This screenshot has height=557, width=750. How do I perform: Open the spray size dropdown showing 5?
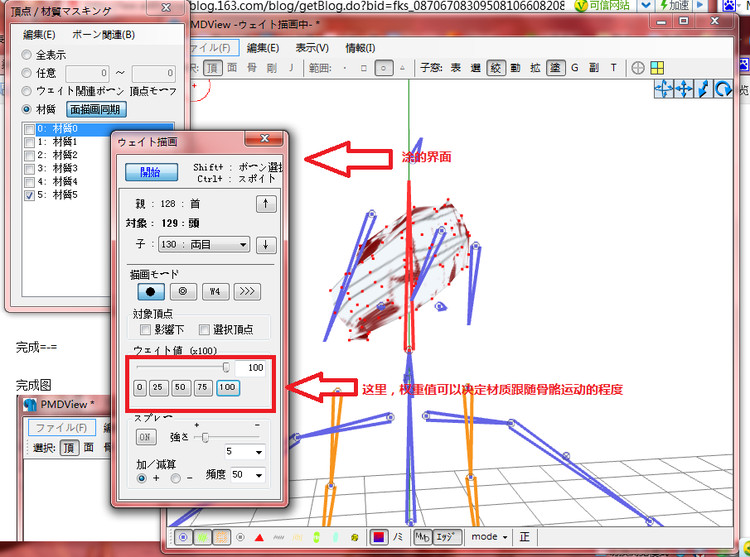pos(245,451)
